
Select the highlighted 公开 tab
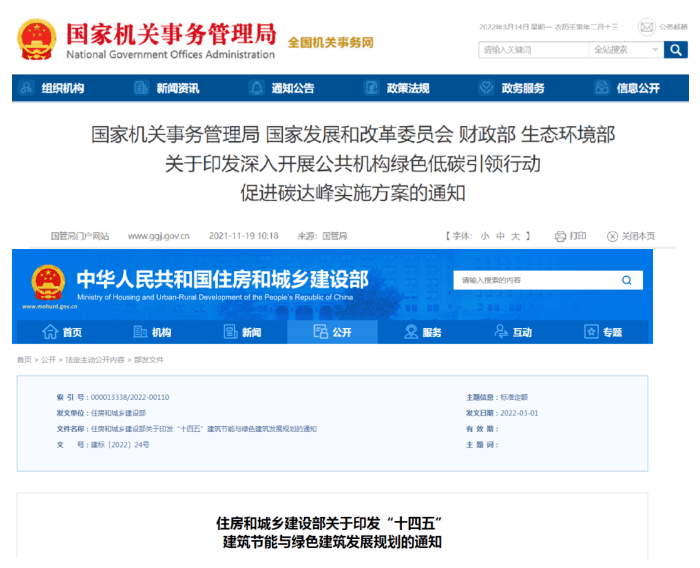tap(333, 332)
